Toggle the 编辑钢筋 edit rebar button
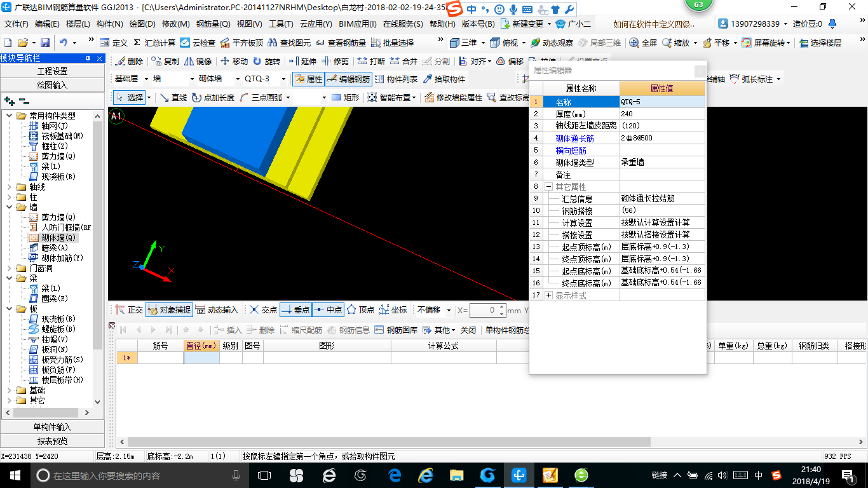 coord(348,79)
